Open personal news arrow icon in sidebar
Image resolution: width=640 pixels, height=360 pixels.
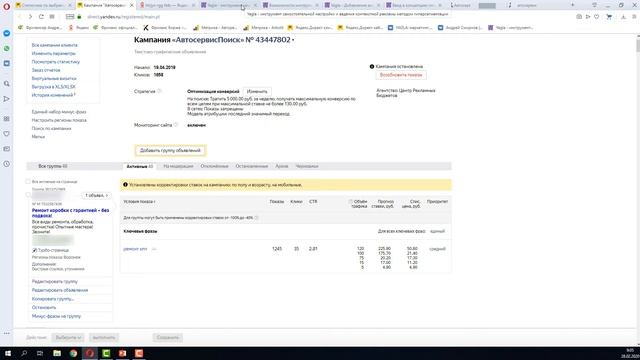click(x=7, y=99)
